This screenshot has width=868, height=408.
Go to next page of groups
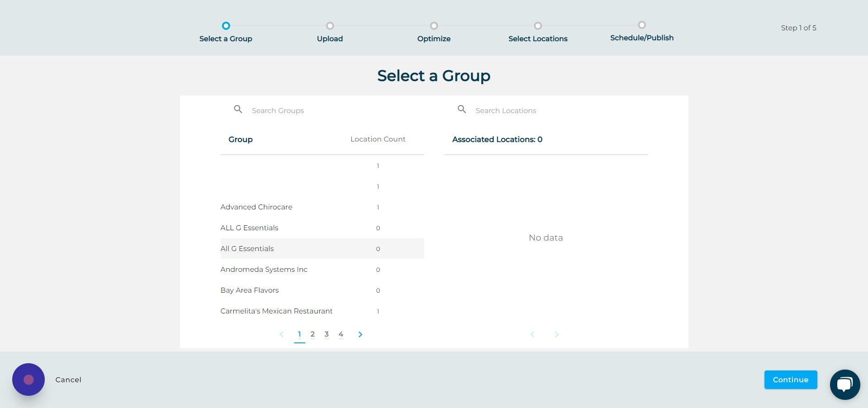click(360, 335)
